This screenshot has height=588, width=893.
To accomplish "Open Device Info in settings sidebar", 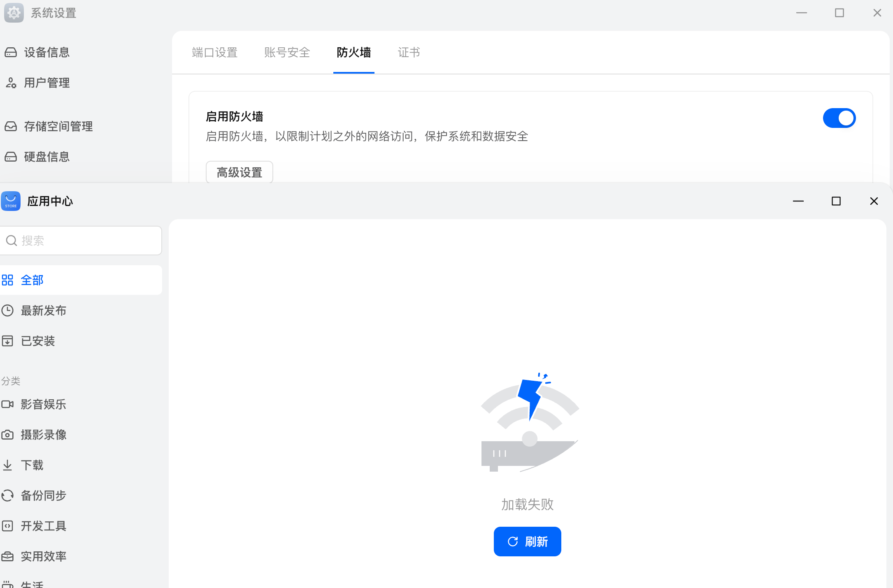I will click(x=46, y=52).
